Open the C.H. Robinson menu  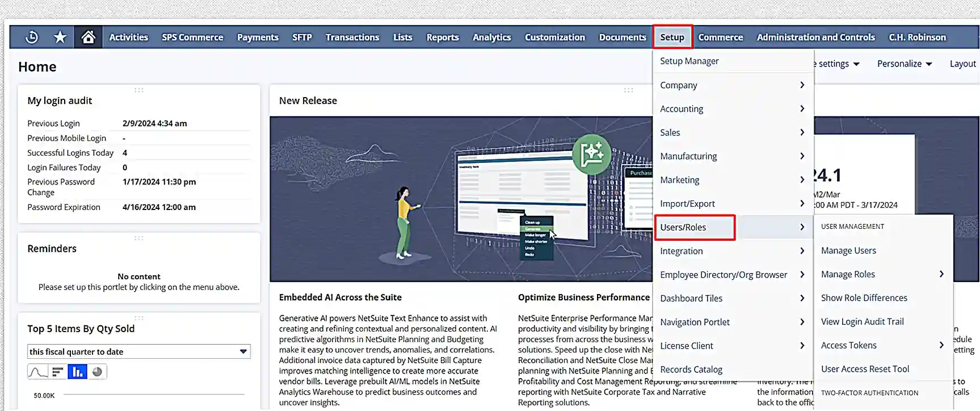(918, 37)
